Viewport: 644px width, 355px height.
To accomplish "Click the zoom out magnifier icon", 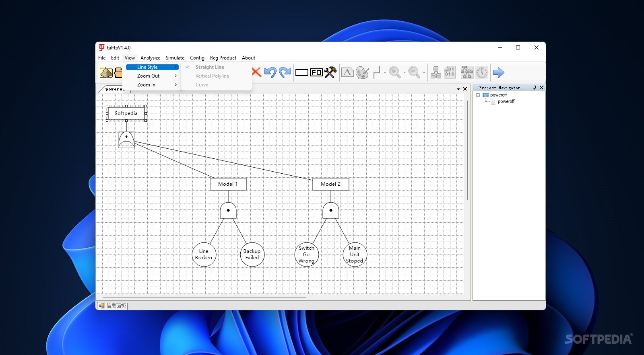I will [414, 72].
